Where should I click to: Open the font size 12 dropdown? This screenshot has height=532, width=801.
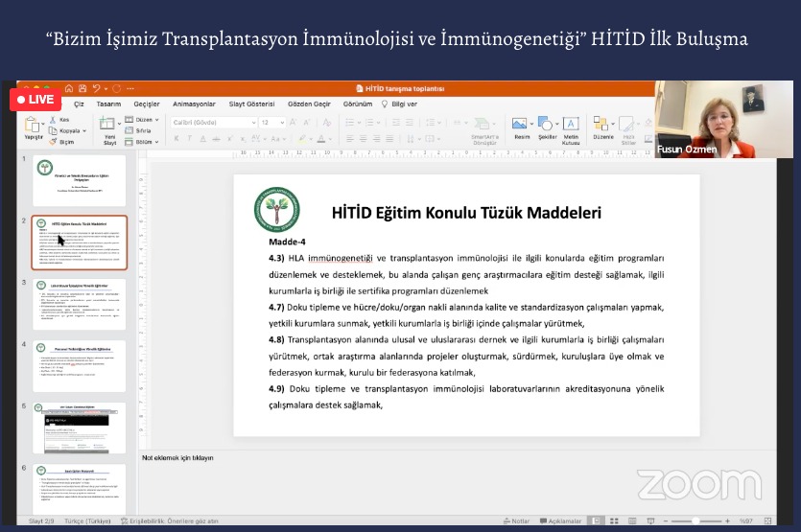click(x=272, y=123)
